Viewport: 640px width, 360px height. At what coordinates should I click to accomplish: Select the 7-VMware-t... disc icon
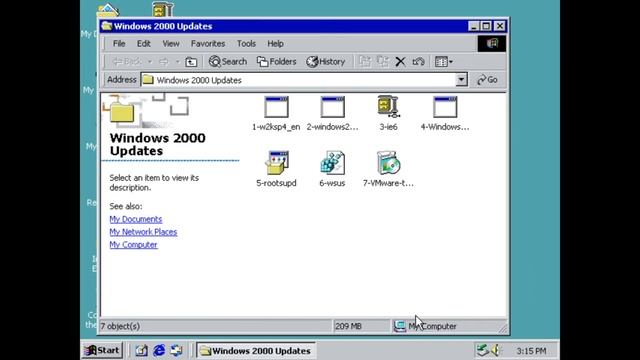click(388, 163)
